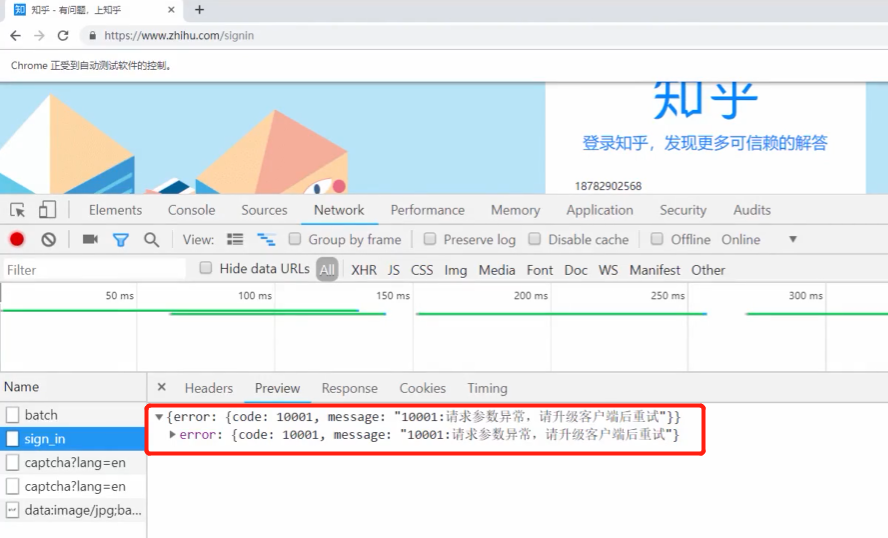
Task: Filter requests by Manifest
Action: coord(655,270)
